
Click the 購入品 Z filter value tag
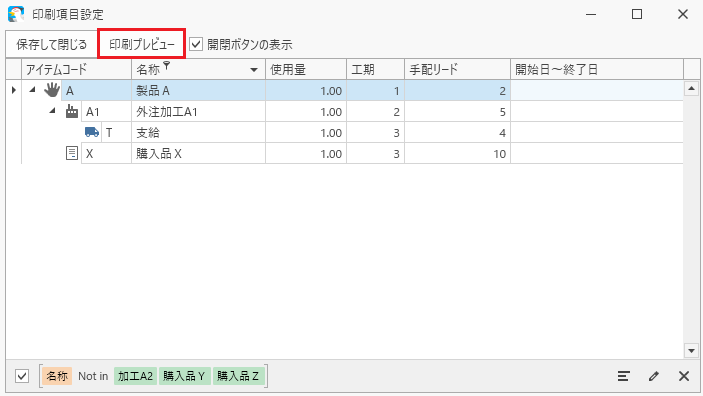[238, 376]
